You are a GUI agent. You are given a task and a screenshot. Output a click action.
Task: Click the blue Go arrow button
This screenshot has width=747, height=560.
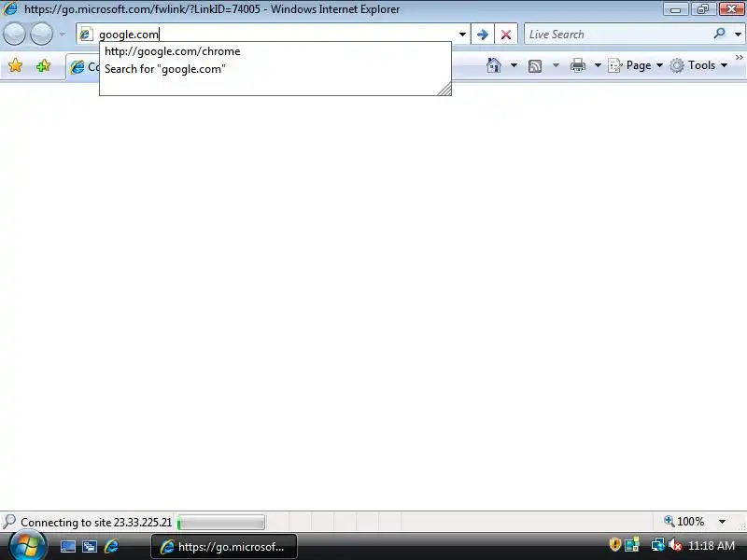pyautogui.click(x=482, y=35)
